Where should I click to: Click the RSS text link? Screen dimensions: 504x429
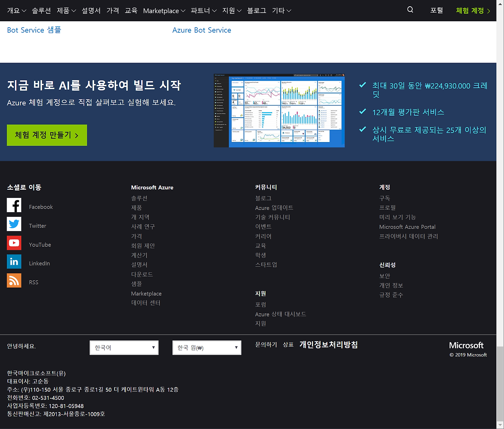(34, 282)
